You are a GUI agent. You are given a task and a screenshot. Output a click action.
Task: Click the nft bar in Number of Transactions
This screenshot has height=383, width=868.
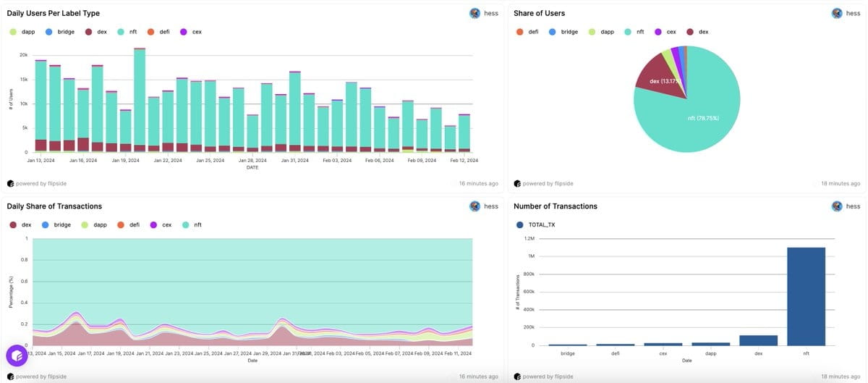click(x=806, y=296)
